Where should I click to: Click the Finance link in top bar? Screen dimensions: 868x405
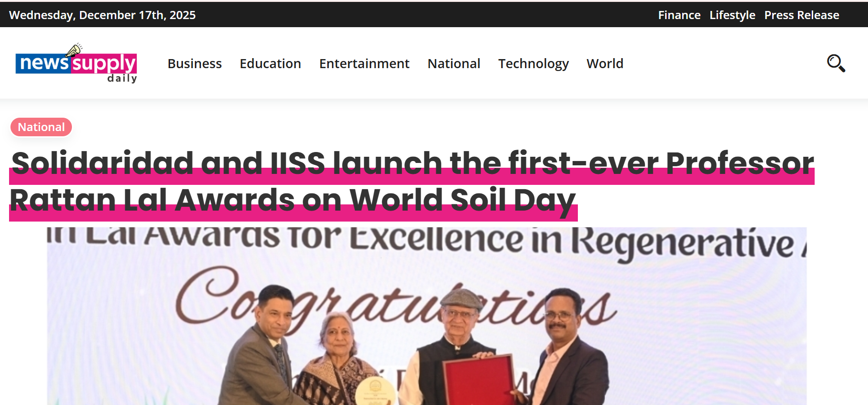click(x=679, y=15)
